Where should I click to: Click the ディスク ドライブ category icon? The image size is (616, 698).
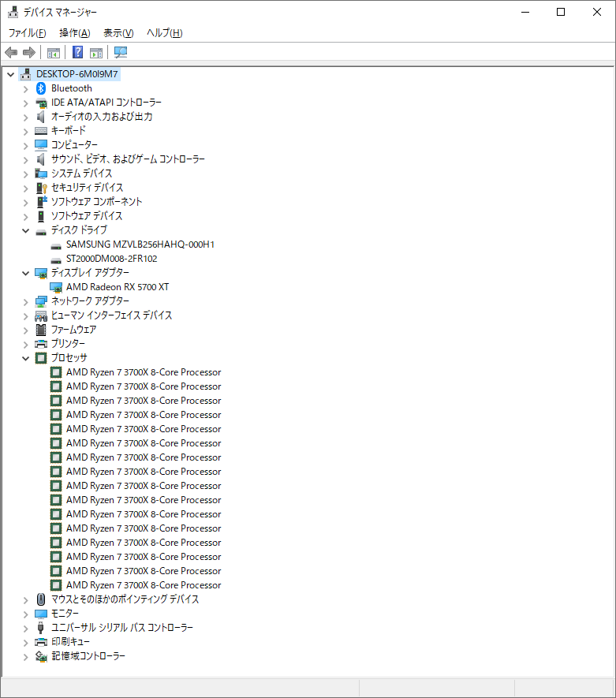click(41, 231)
